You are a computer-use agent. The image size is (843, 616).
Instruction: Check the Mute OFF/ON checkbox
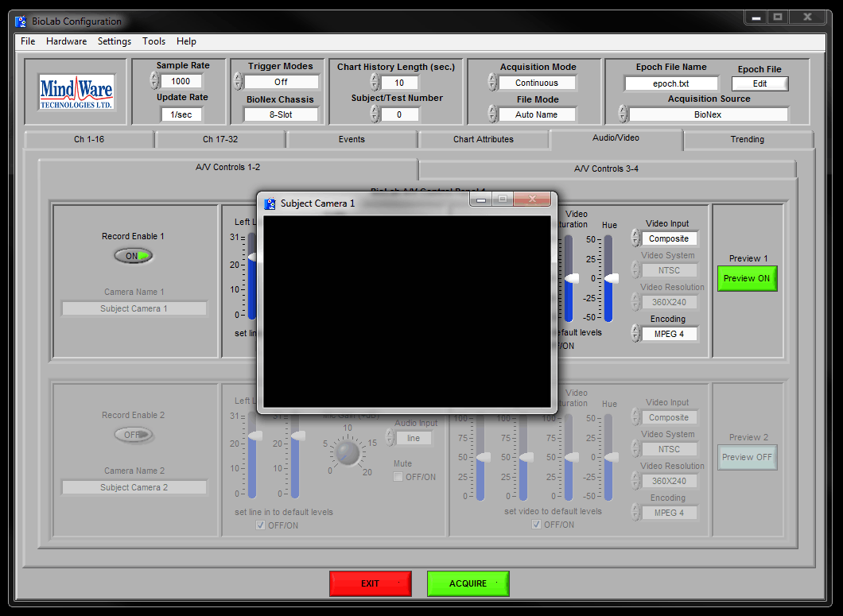point(398,477)
